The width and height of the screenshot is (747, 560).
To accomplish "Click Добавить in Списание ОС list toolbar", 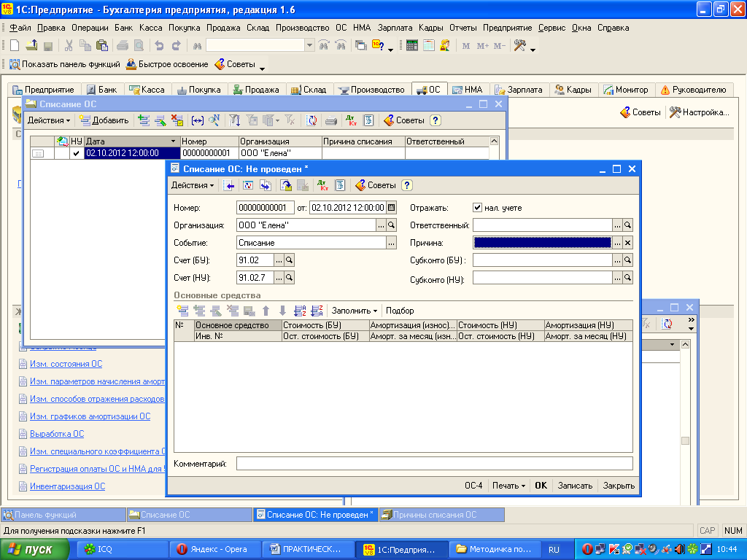I will click(104, 120).
